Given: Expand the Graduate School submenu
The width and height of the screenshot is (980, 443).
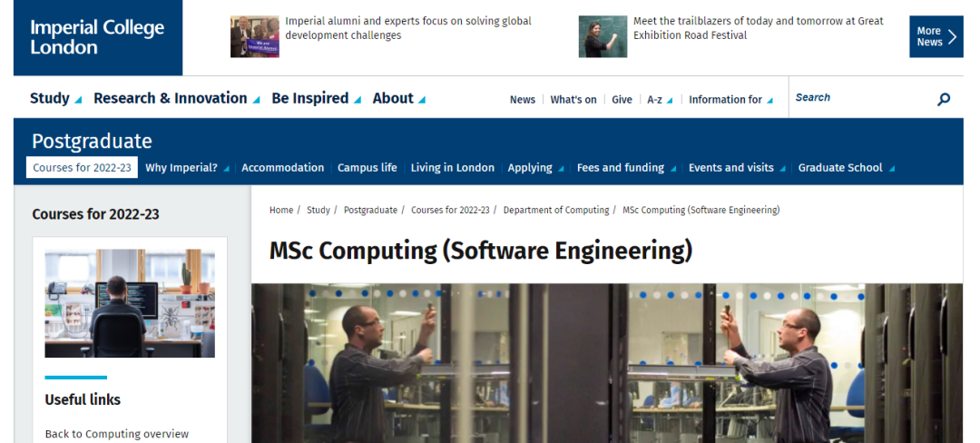Looking at the screenshot, I should (847, 167).
